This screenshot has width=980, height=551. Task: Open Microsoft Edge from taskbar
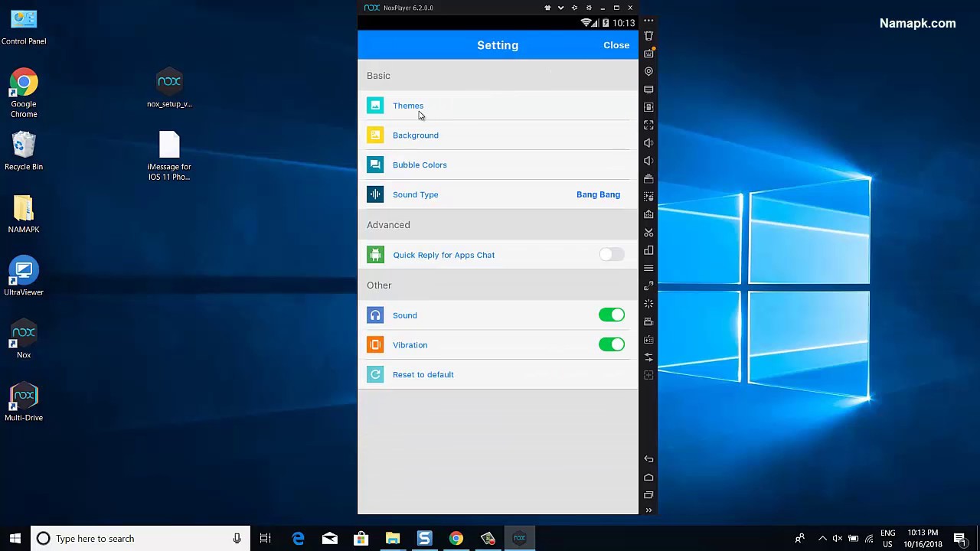pyautogui.click(x=298, y=539)
